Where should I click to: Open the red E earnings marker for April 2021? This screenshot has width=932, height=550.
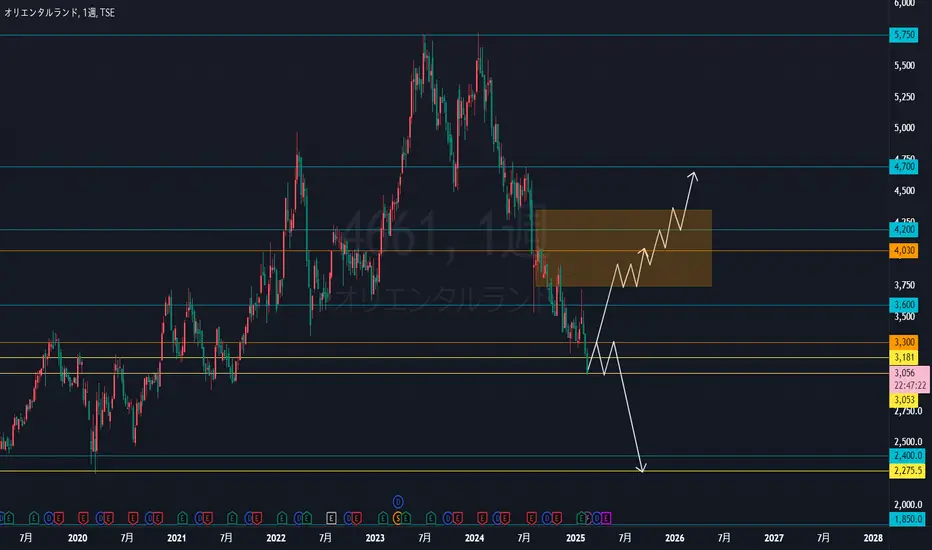click(x=207, y=518)
